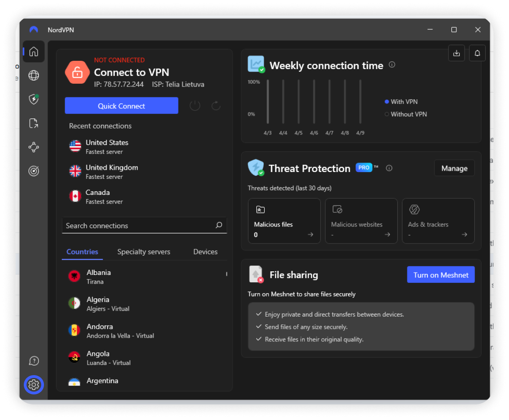Screen dimensions: 509x420
Task: Open the notifications bell icon
Action: (477, 53)
